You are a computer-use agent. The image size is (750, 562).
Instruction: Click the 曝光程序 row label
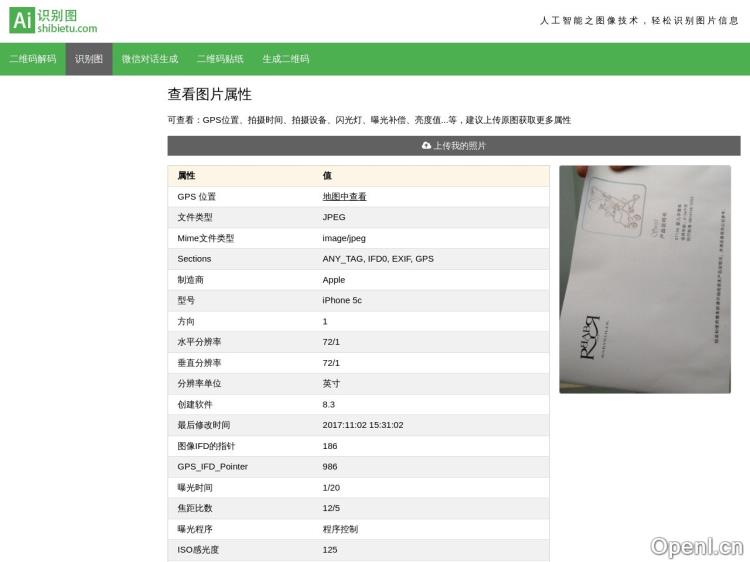(x=195, y=529)
